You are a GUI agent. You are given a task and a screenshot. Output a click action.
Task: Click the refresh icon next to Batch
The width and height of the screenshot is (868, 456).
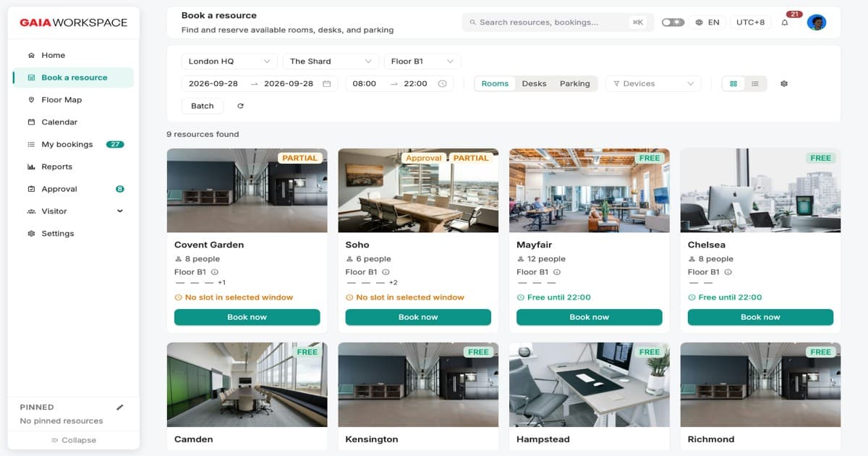(240, 106)
